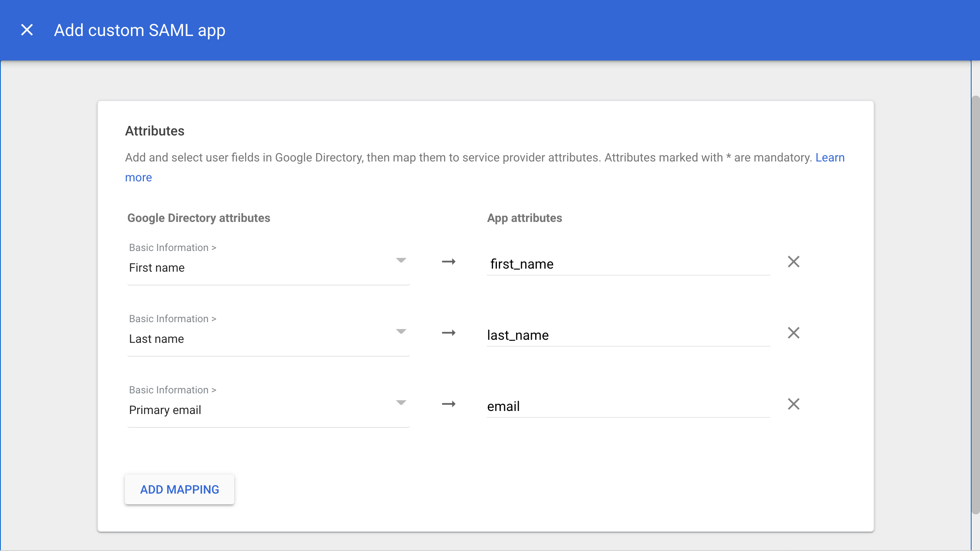Edit the last_name app attribute field

[x=628, y=335]
